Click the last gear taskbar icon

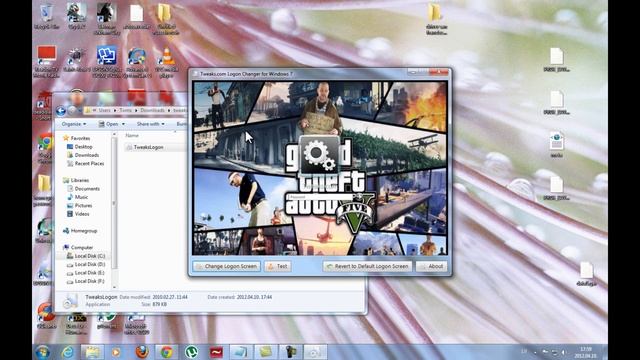[x=315, y=352]
